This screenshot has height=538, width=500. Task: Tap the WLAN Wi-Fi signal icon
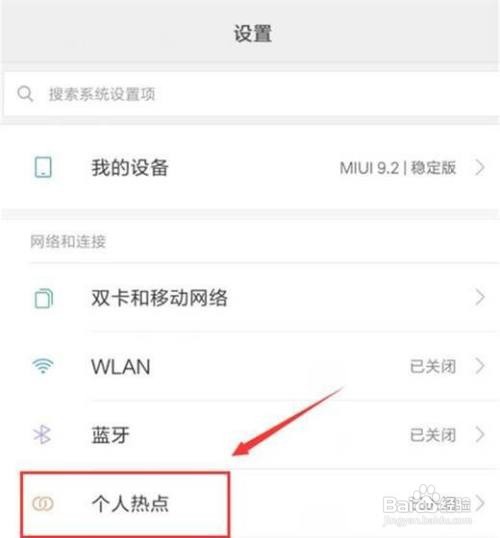[43, 366]
